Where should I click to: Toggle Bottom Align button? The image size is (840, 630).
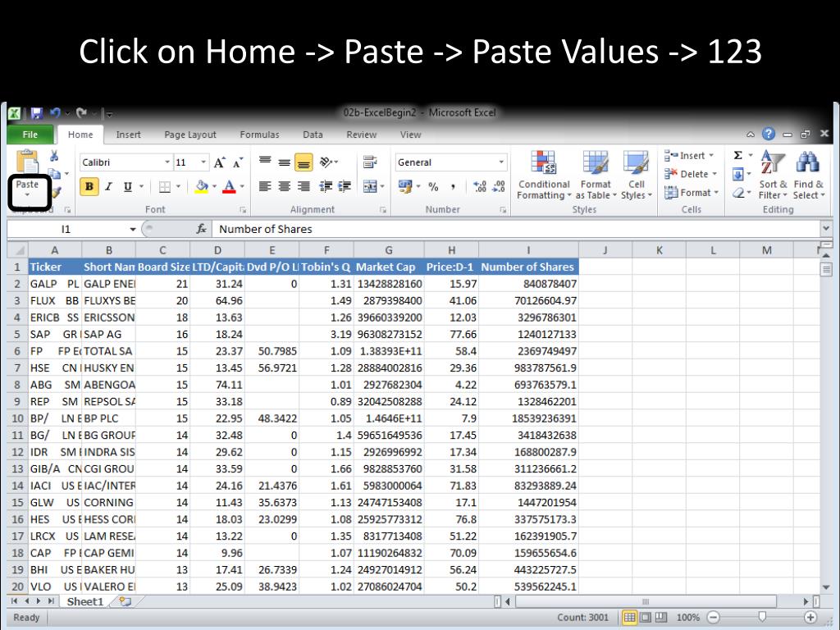304,162
